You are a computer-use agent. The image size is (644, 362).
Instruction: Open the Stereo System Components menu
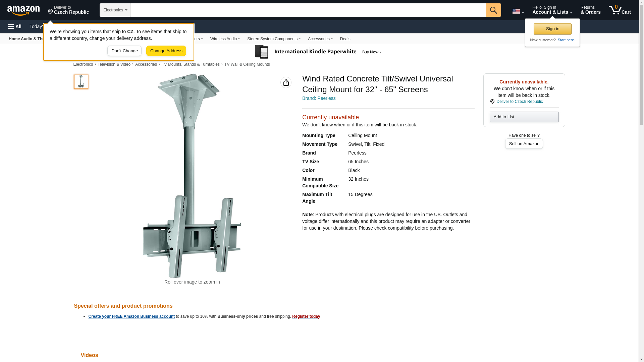point(273,39)
